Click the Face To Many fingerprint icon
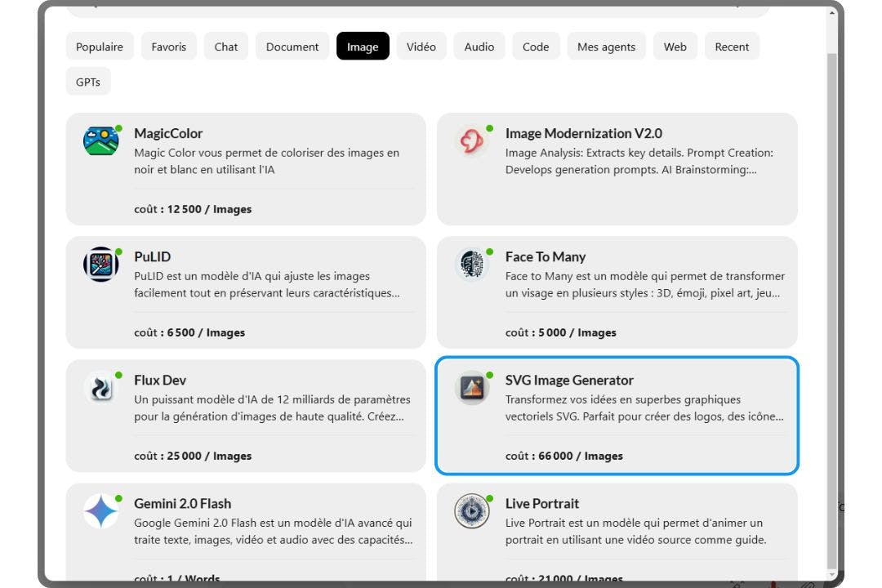882x588 pixels. coord(470,264)
